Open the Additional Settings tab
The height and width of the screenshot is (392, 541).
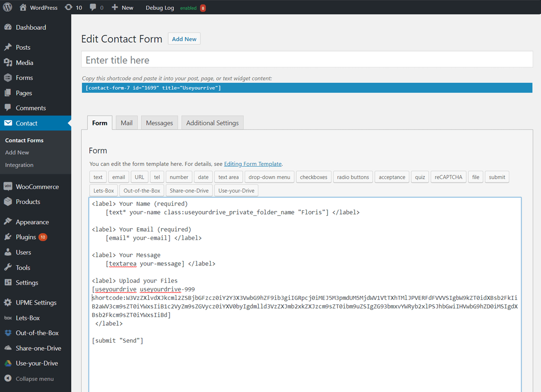coord(212,123)
